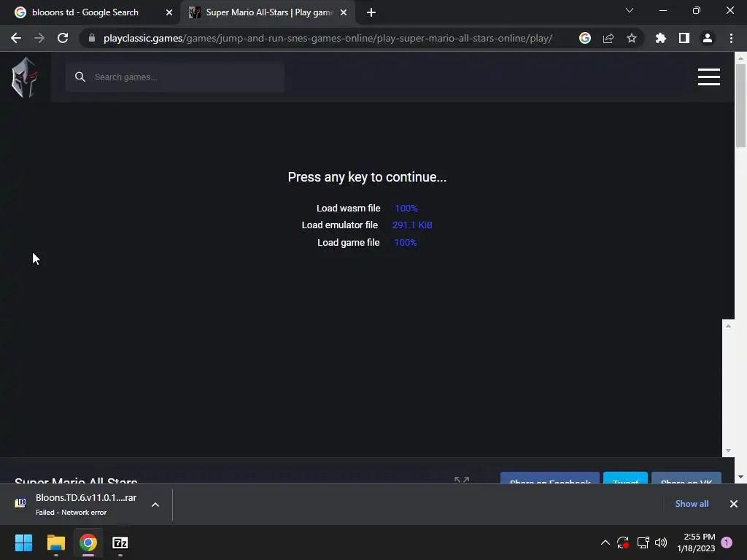
Task: Click the page URL in address bar
Action: tap(328, 38)
